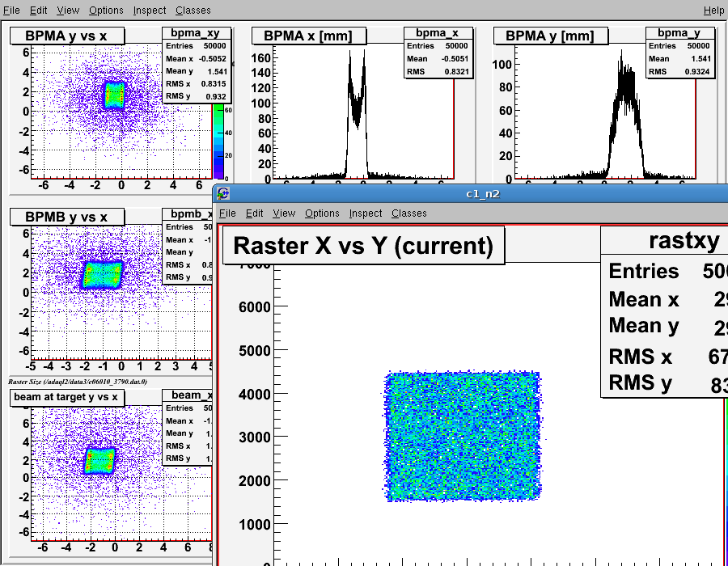Click 'Mean x -0.5052' in bpma_xy stats
Viewport: 728px width, 566px height.
point(197,58)
